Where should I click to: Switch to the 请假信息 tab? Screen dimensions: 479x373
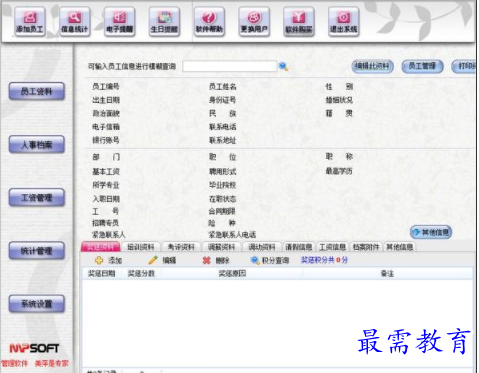299,247
